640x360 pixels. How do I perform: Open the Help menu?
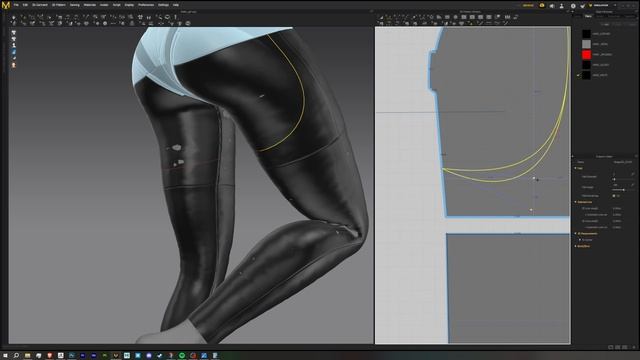(x=176, y=5)
